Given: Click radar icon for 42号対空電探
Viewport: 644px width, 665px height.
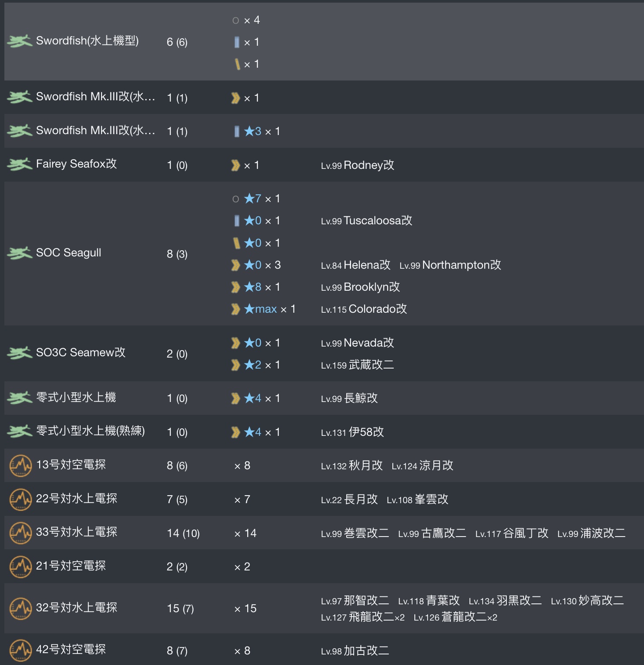Looking at the screenshot, I should click(x=20, y=650).
